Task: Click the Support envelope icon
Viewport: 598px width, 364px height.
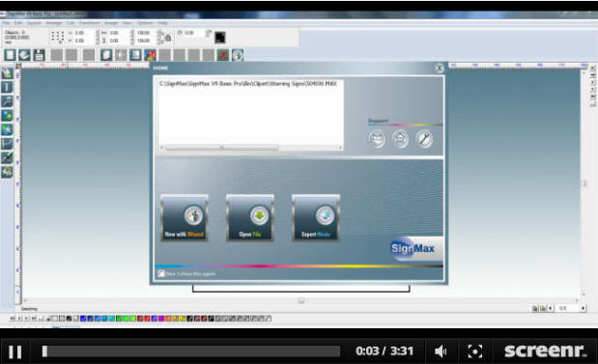Action: point(377,139)
